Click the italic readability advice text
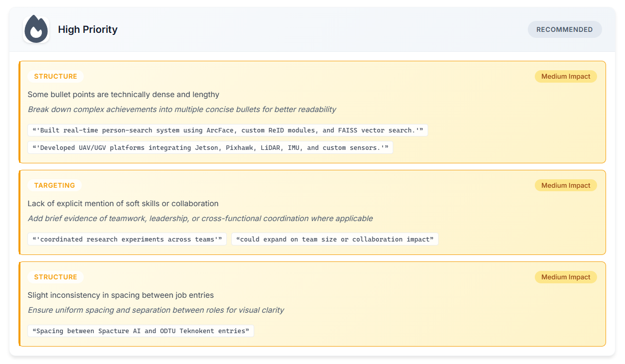The height and width of the screenshot is (364, 625). (181, 109)
